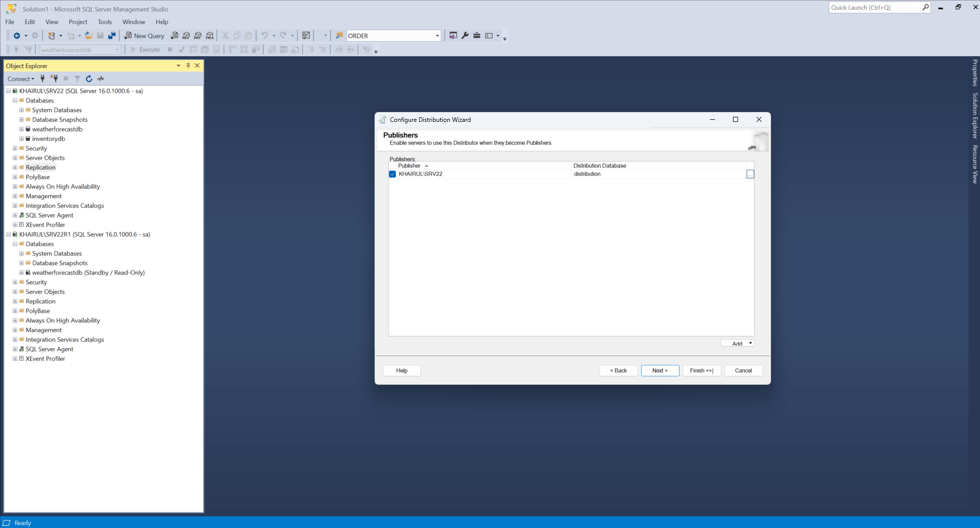Screen dimensions: 980x528
Task: Uncheck the KHAIRUL\SRV22 publisher checkbox
Action: point(393,174)
